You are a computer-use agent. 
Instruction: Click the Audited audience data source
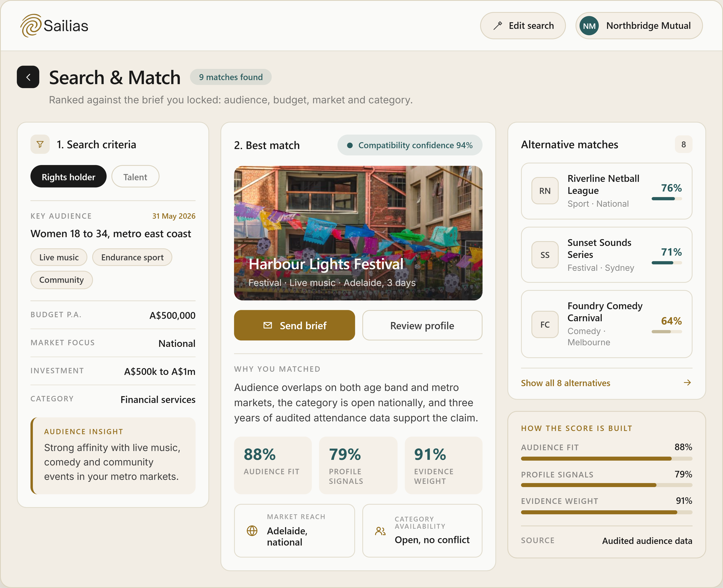(x=647, y=541)
